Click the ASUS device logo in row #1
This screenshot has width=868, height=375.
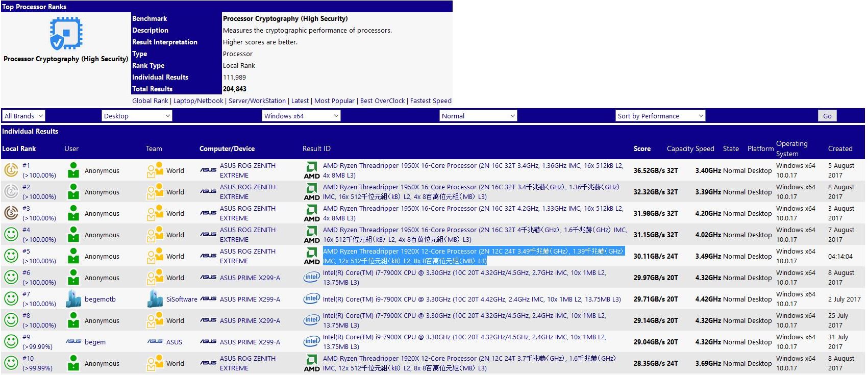[208, 170]
